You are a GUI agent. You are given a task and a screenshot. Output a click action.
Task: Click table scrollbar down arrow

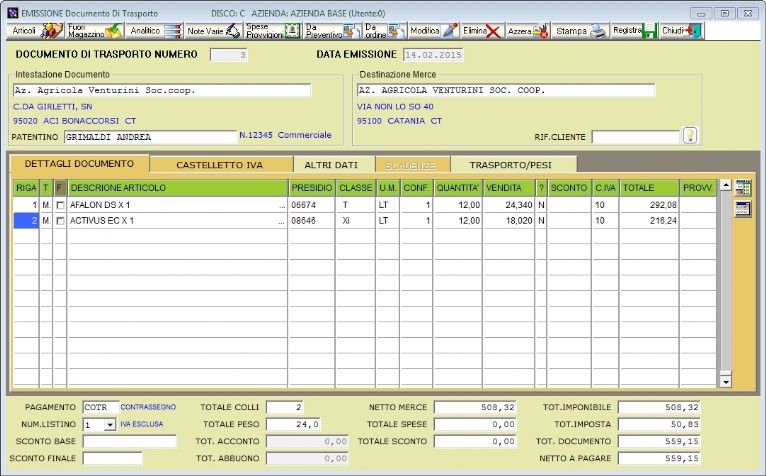pos(725,381)
